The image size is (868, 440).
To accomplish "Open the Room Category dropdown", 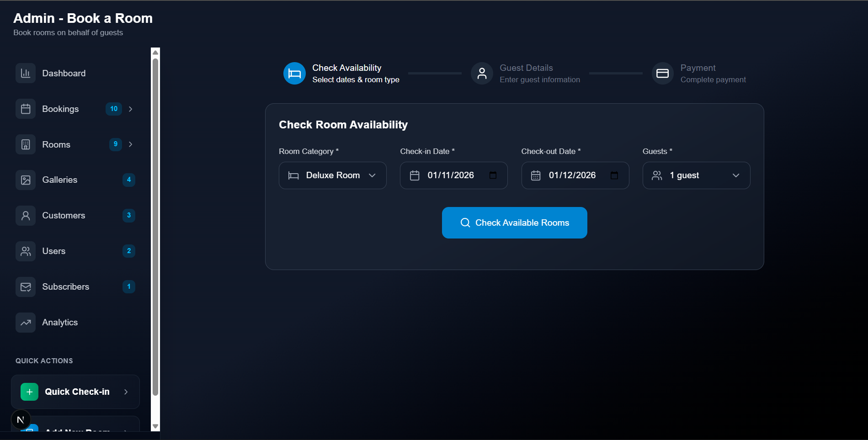I will [332, 175].
